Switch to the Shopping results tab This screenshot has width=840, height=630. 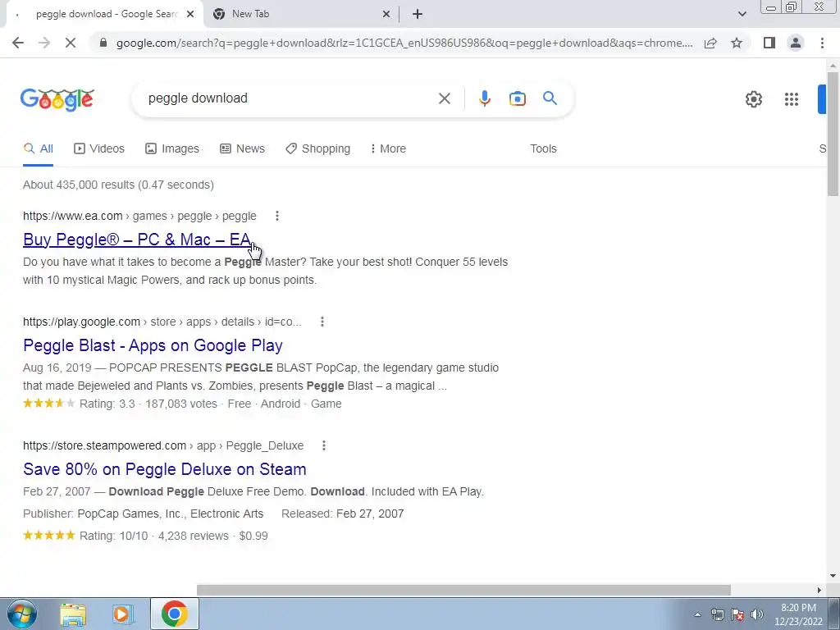point(317,149)
